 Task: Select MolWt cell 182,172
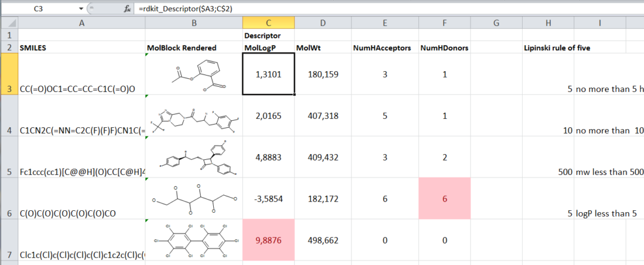click(x=323, y=198)
